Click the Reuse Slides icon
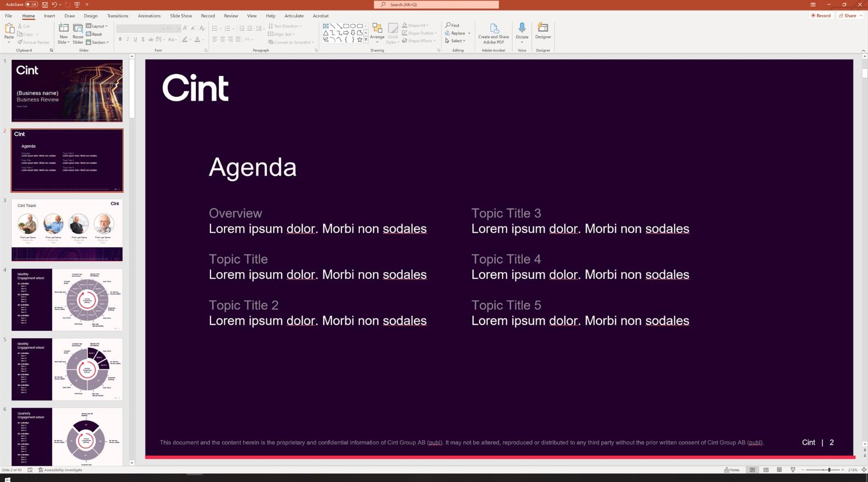The image size is (868, 482). point(78,33)
